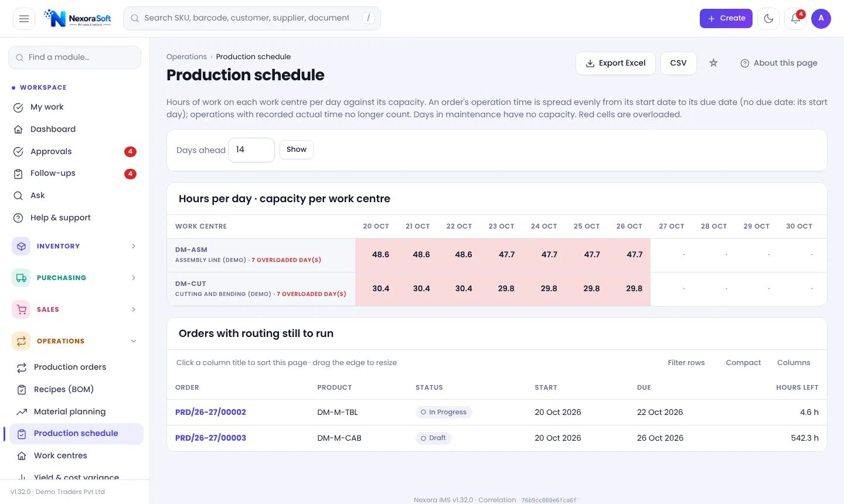Click the 542.3 h hours left value
The width and height of the screenshot is (844, 504).
805,438
